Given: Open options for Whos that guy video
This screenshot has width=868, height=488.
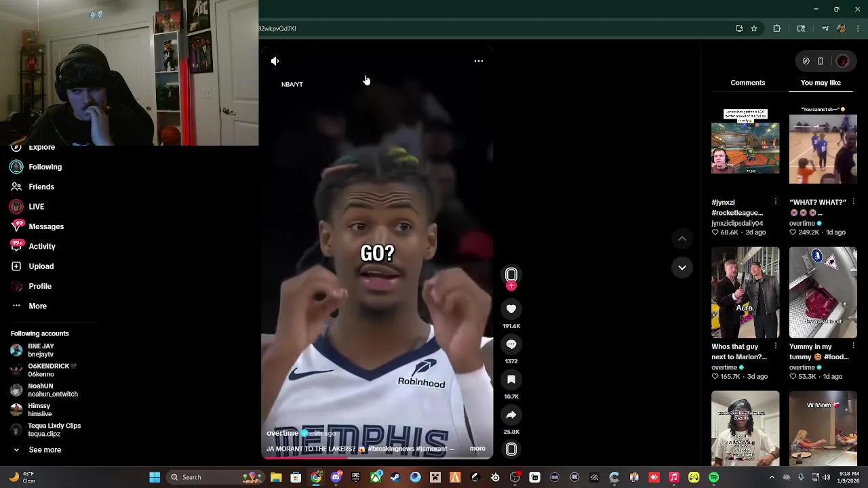Looking at the screenshot, I should (x=775, y=346).
